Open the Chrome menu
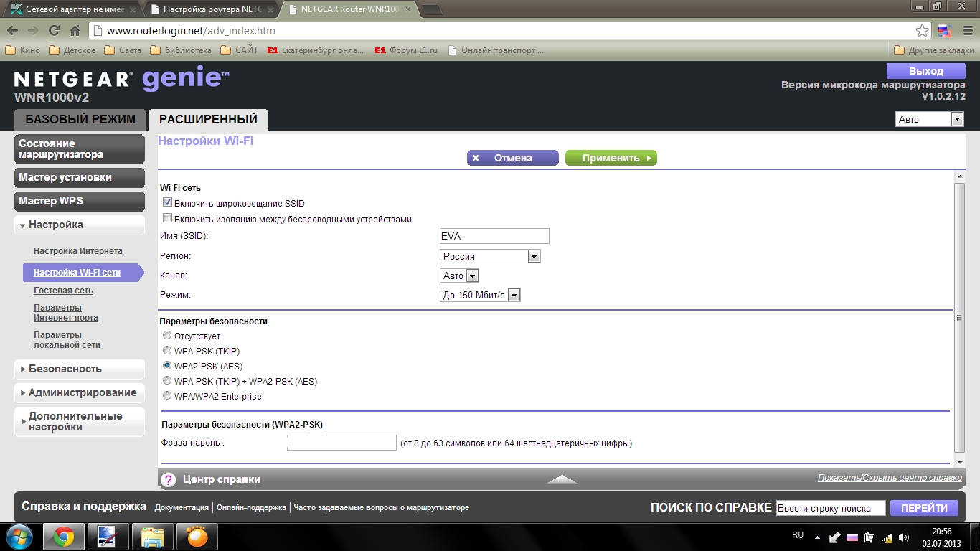Screen dimensions: 980x551 (966, 31)
